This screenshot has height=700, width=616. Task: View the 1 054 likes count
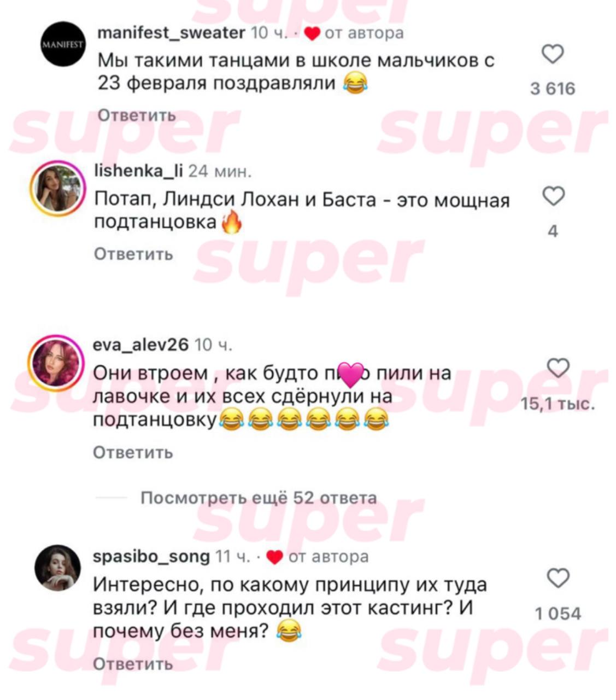click(558, 614)
